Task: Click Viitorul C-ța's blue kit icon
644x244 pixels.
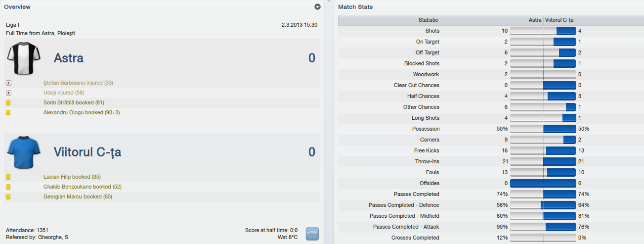Action: (x=20, y=152)
